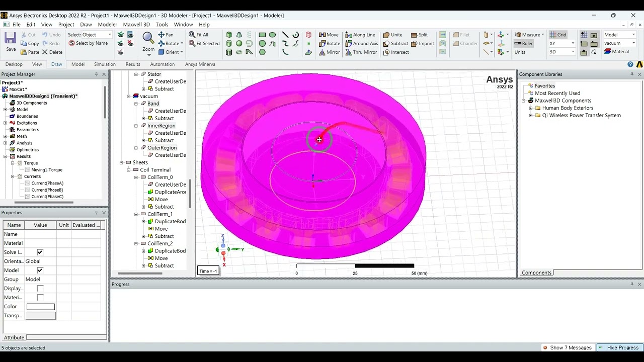
Task: Open the Orient view dropdown
Action: pos(182,52)
